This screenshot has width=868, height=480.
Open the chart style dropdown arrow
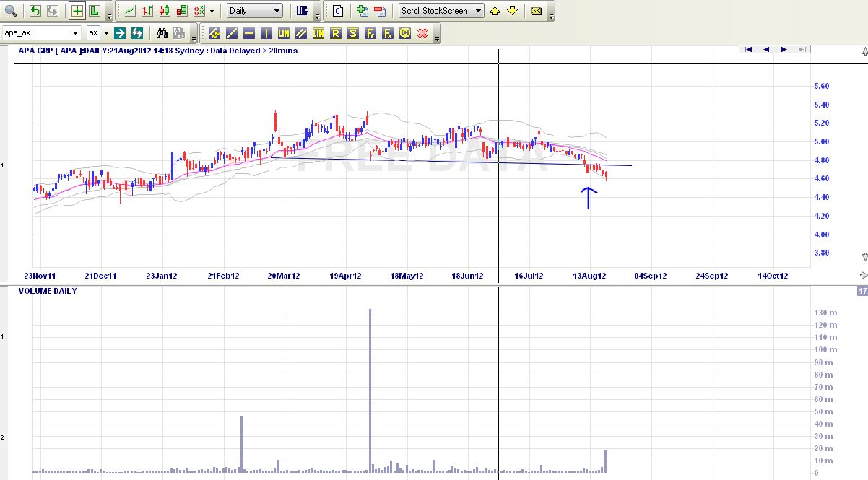click(x=212, y=11)
